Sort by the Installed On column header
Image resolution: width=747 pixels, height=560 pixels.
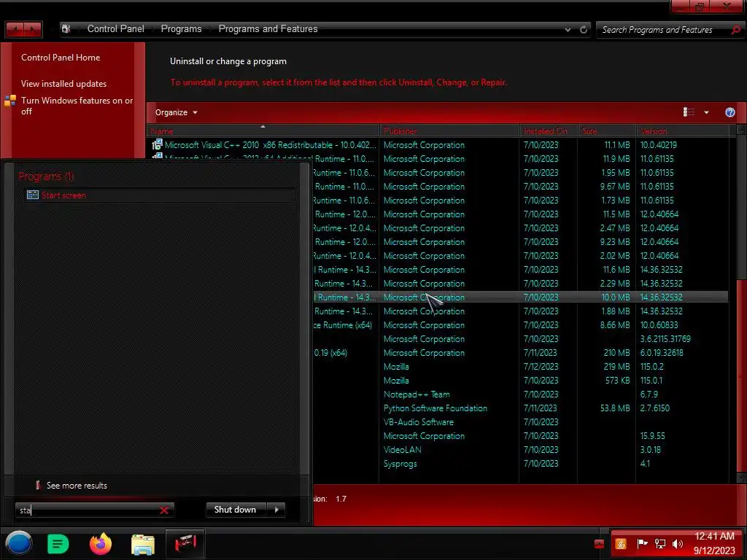(x=549, y=131)
